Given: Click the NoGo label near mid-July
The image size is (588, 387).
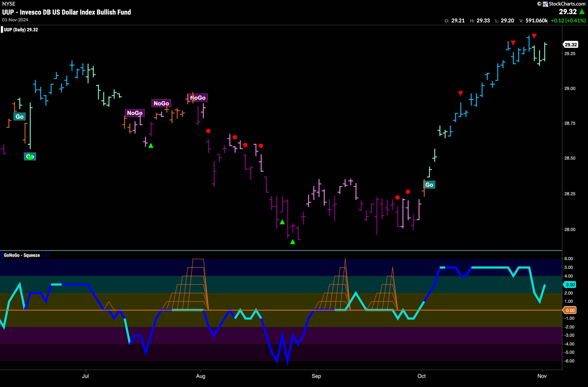Looking at the screenshot, I should (135, 113).
